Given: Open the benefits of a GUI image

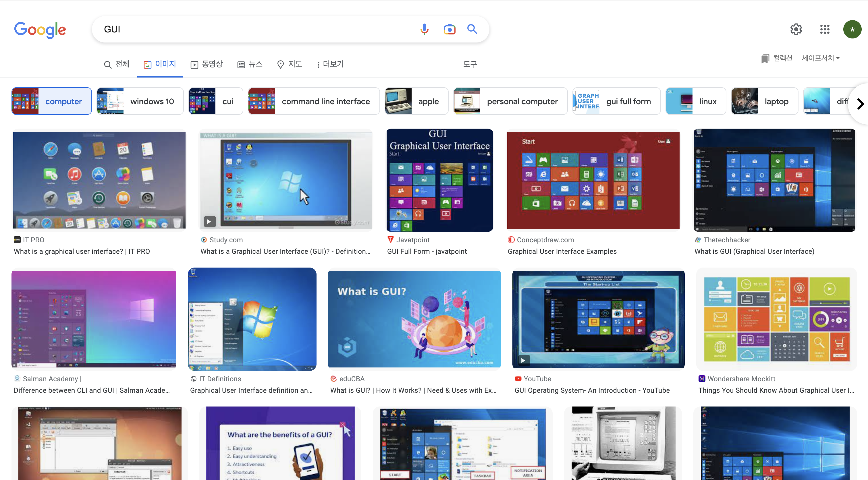Looking at the screenshot, I should pyautogui.click(x=280, y=443).
